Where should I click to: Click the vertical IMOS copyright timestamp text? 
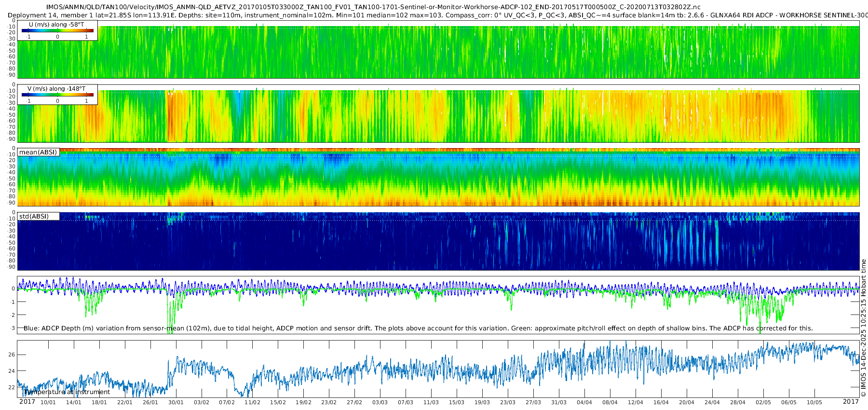click(x=863, y=328)
